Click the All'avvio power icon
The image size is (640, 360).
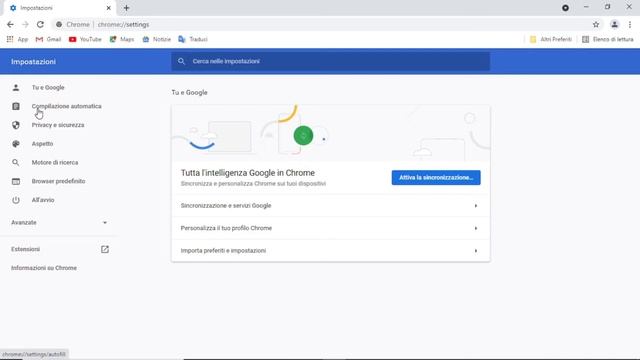(16, 200)
